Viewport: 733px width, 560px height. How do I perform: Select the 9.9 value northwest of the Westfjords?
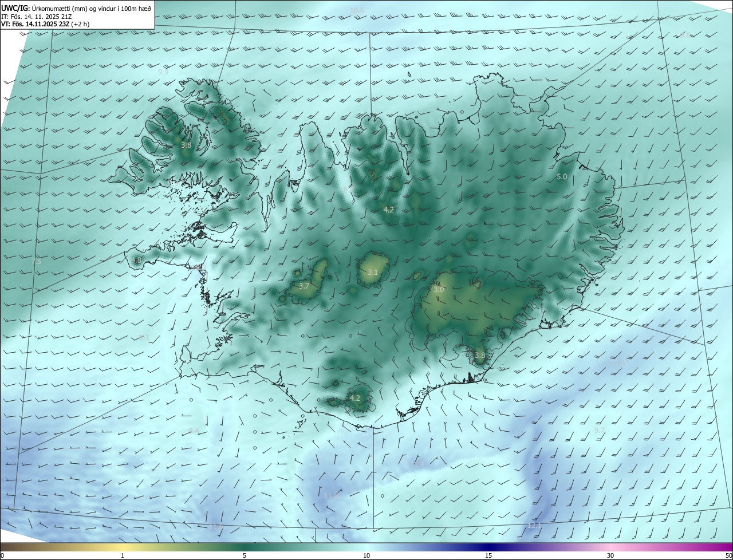click(163, 72)
